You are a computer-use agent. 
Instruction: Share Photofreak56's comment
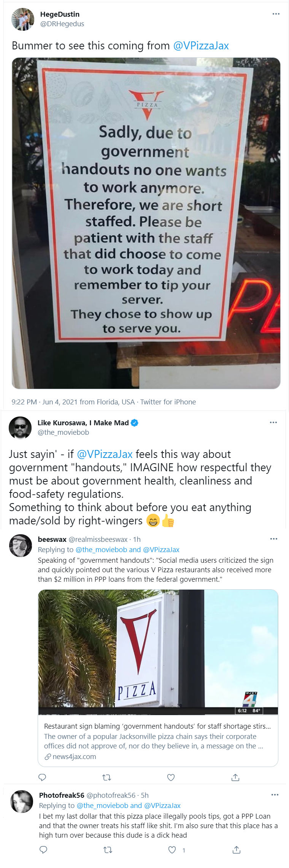coord(237,849)
